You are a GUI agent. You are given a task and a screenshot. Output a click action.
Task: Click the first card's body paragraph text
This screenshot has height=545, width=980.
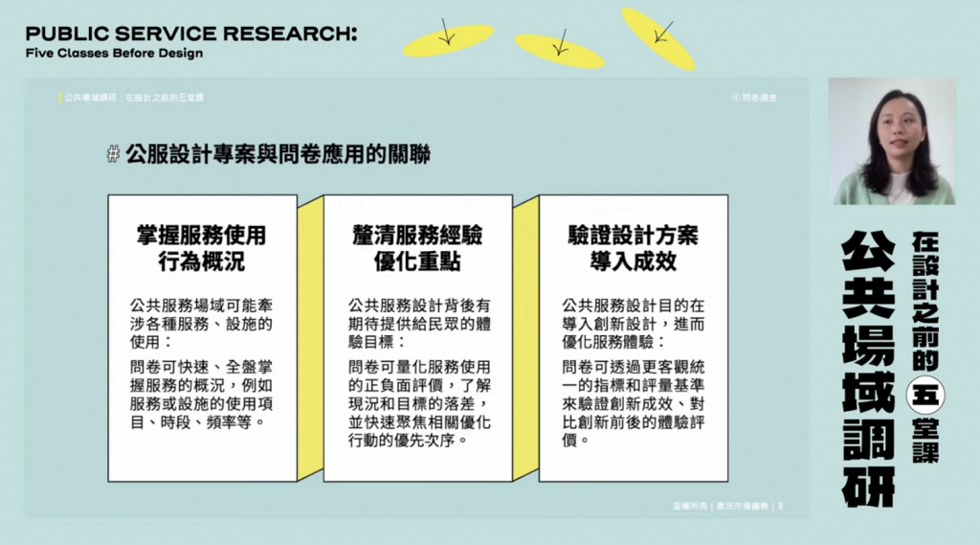[x=201, y=364]
